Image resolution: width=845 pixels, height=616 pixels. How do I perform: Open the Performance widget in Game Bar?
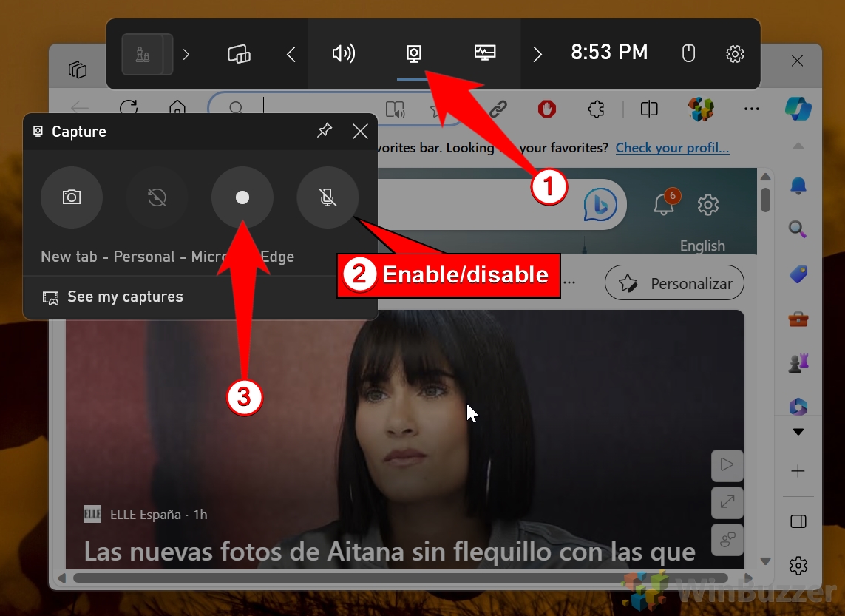484,53
